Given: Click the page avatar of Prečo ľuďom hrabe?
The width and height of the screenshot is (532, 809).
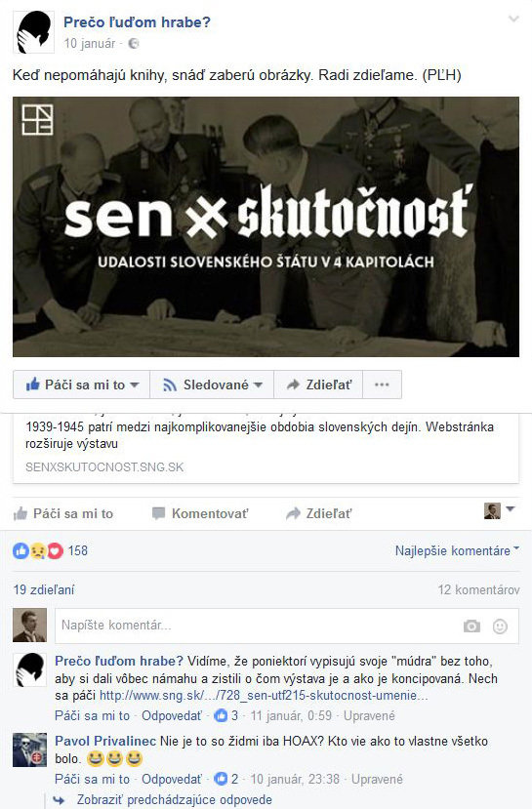Looking at the screenshot, I should point(33,33).
